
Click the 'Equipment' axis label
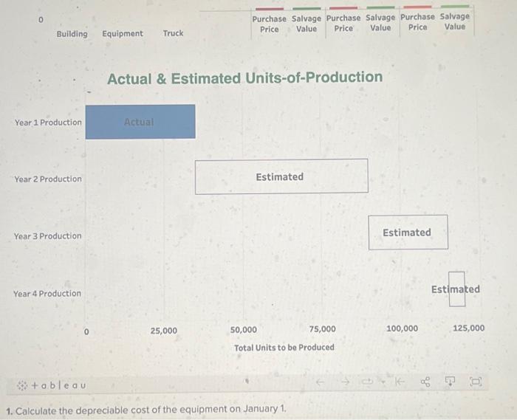(123, 34)
